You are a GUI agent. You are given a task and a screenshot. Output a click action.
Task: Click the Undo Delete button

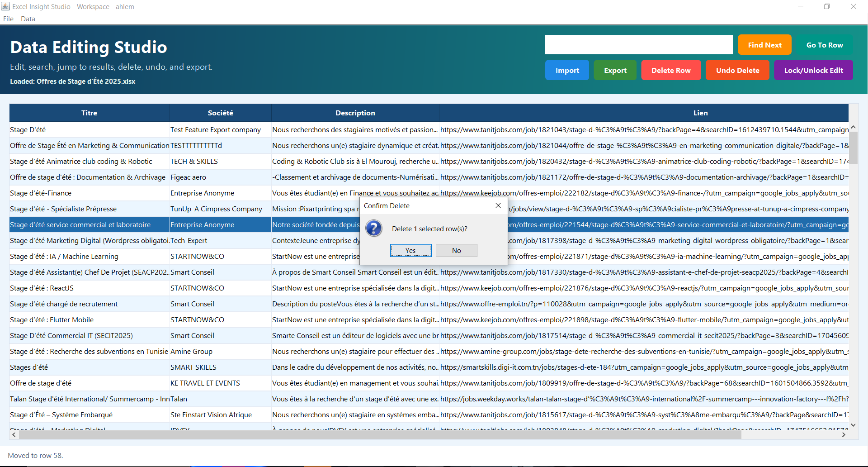(737, 70)
